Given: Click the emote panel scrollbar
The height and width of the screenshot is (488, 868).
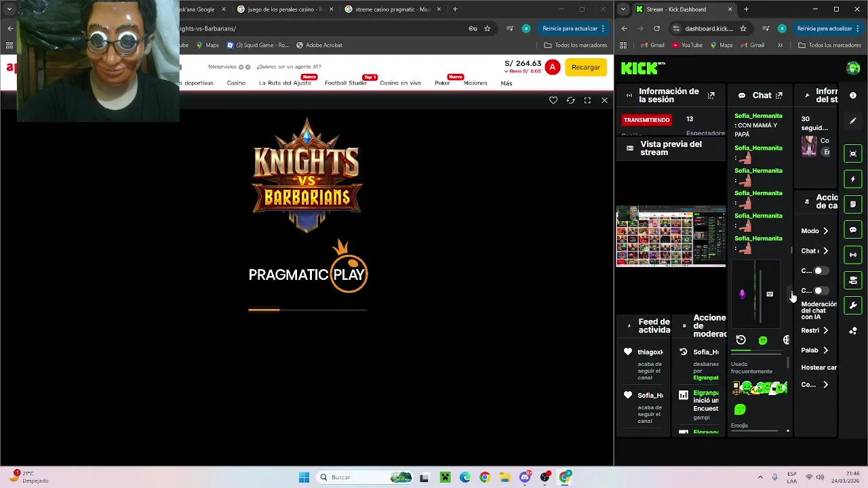Looking at the screenshot, I should [787, 363].
